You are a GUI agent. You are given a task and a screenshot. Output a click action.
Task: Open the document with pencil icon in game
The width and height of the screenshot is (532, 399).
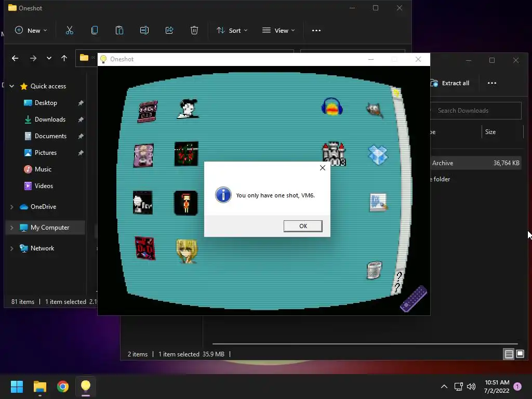[378, 202]
